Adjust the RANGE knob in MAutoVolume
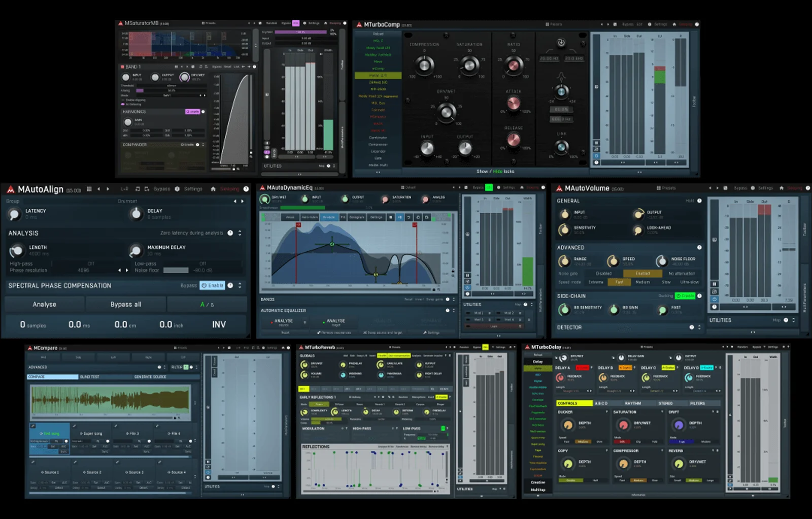The width and height of the screenshot is (812, 519). click(564, 261)
